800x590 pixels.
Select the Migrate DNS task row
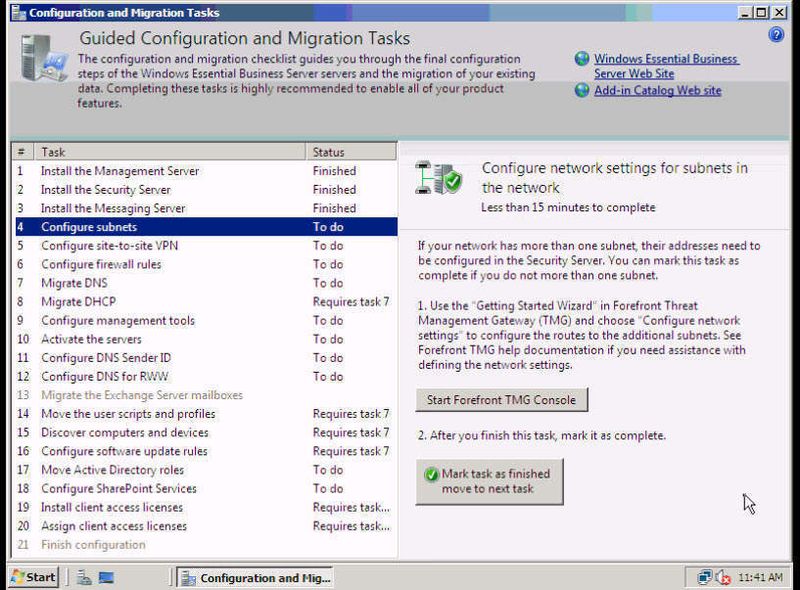pos(75,283)
